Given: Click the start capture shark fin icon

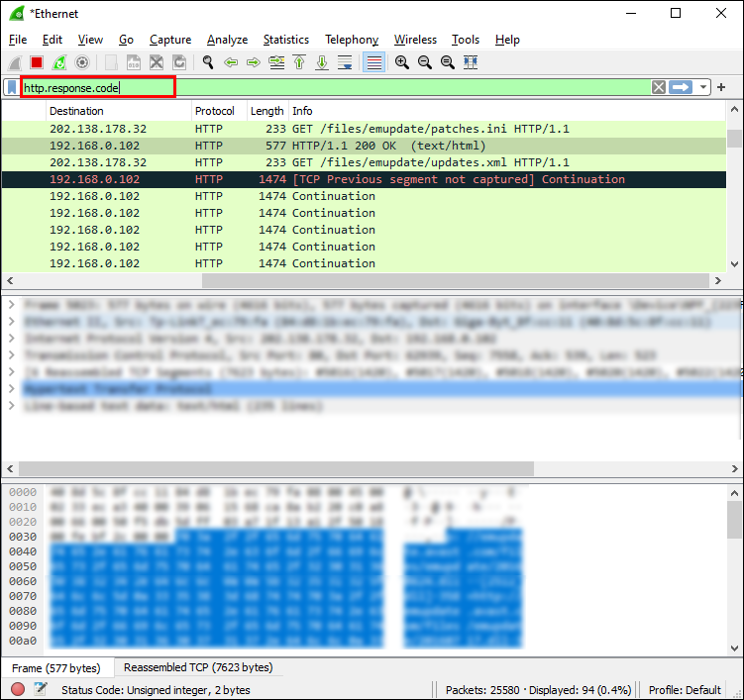Looking at the screenshot, I should (x=15, y=62).
